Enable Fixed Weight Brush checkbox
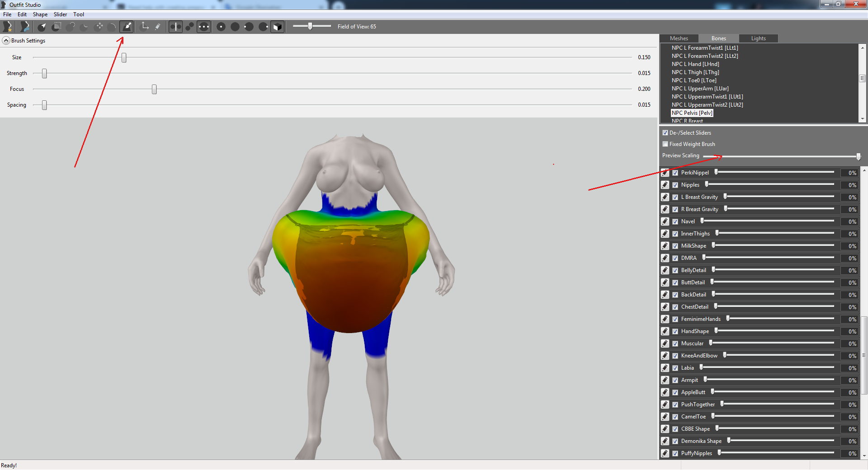The image size is (868, 470). 665,144
